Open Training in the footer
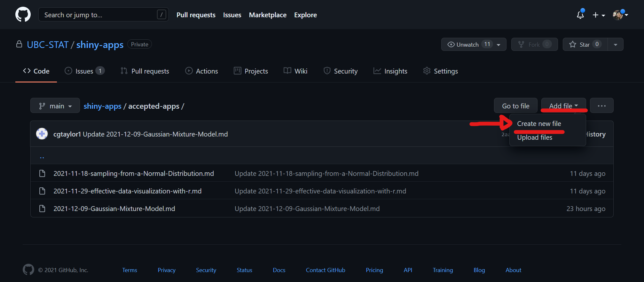The image size is (644, 282). [x=443, y=270]
